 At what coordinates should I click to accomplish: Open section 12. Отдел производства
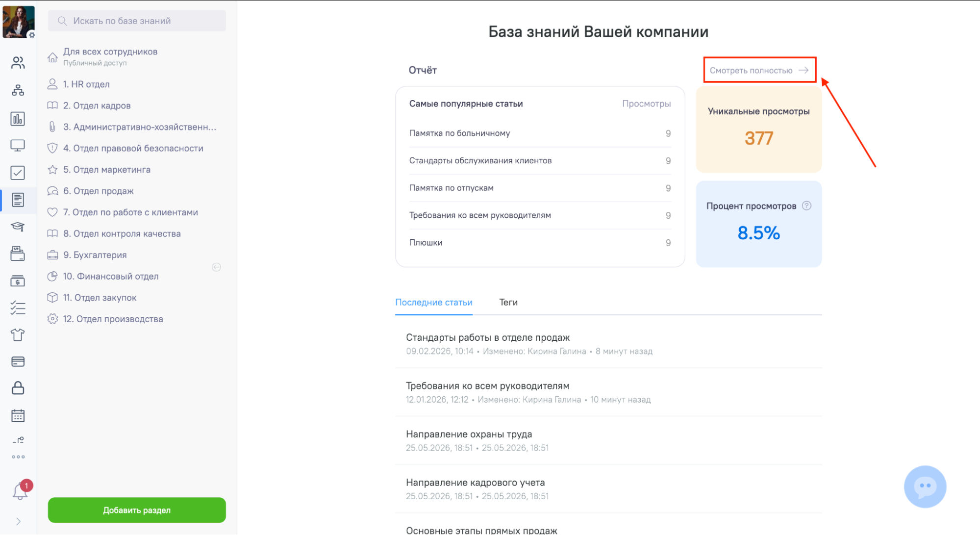113,319
